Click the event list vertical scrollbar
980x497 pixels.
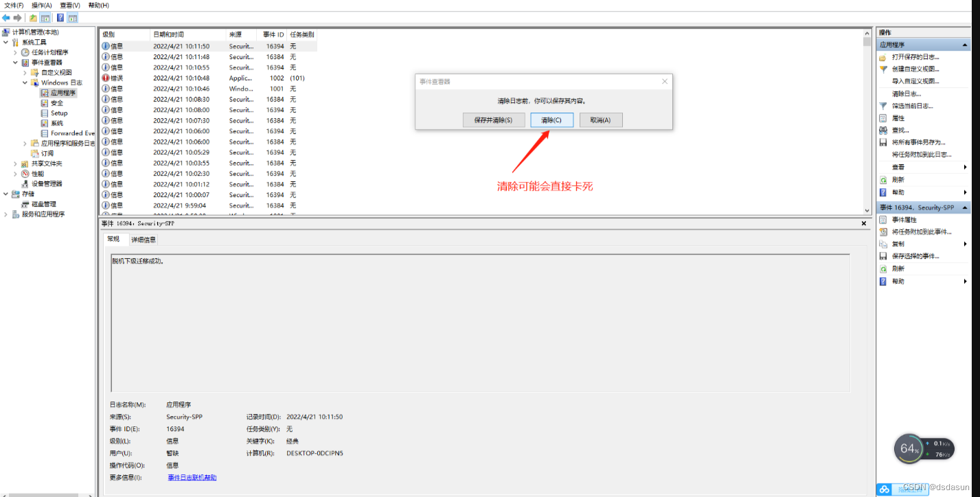pos(867,124)
